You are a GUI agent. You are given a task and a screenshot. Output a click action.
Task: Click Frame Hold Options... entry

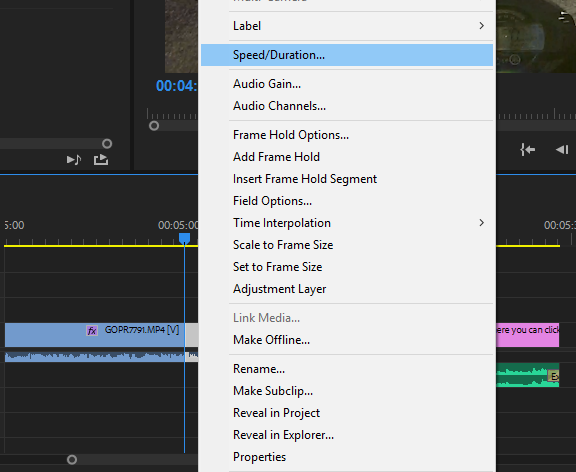[x=347, y=135]
